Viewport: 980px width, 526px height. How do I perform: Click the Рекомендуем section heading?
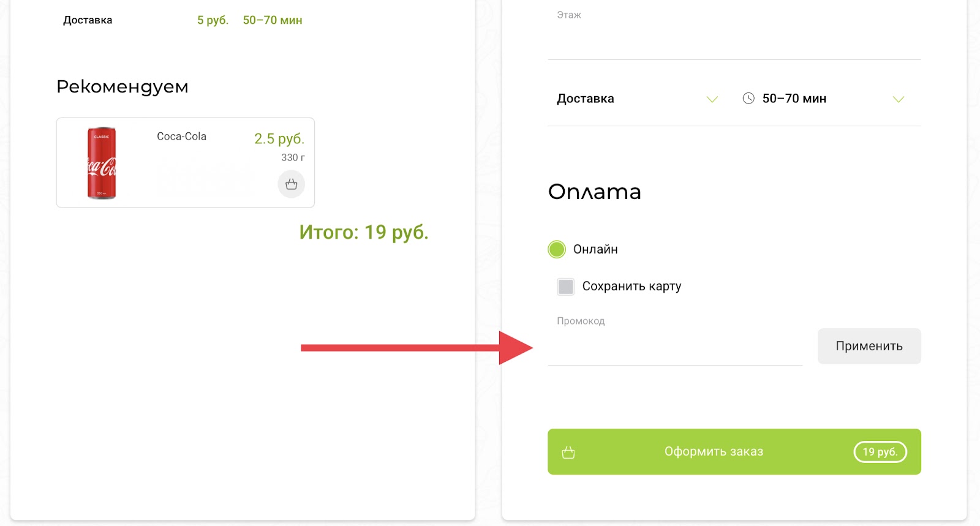point(123,87)
